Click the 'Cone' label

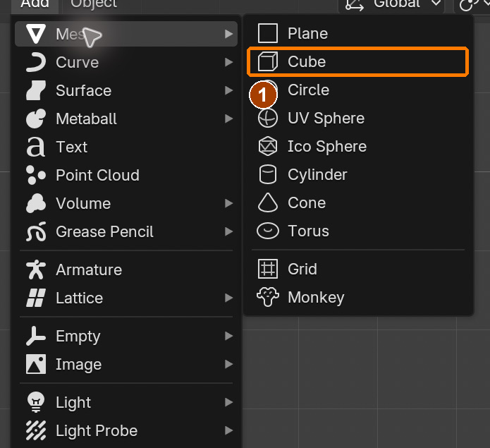point(307,203)
